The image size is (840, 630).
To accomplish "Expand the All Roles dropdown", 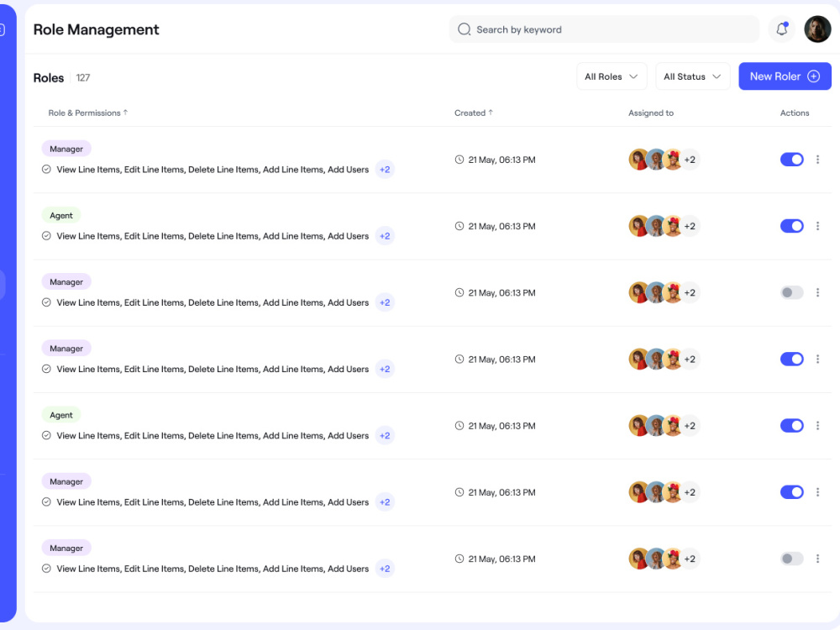I will (612, 76).
